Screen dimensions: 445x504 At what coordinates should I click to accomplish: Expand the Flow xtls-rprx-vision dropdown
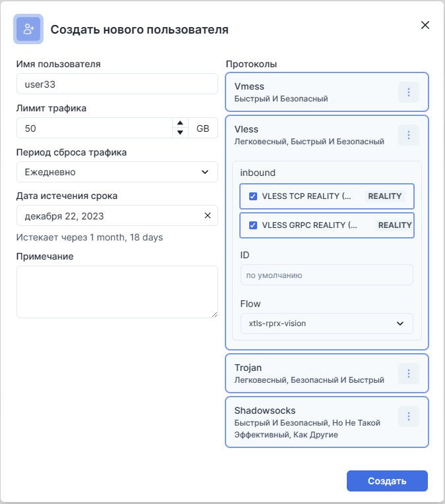pyautogui.click(x=326, y=323)
